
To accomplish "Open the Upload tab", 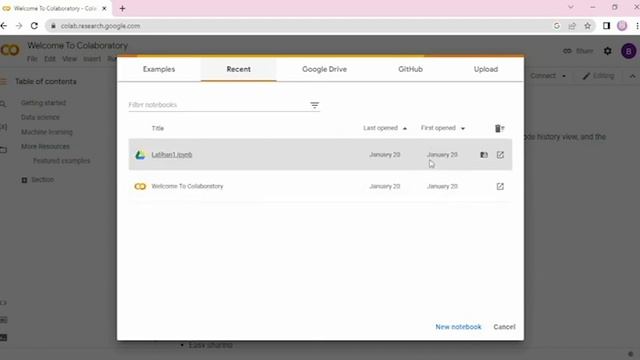I will click(x=486, y=69).
